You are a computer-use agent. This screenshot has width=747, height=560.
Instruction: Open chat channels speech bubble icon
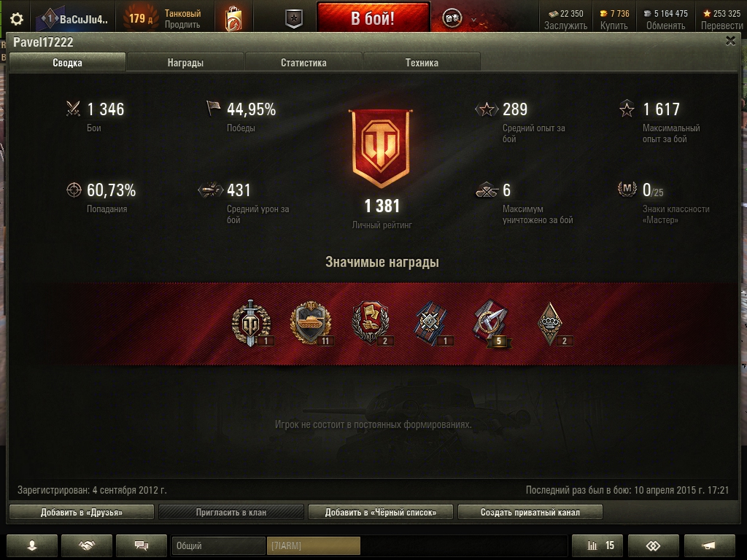click(142, 545)
